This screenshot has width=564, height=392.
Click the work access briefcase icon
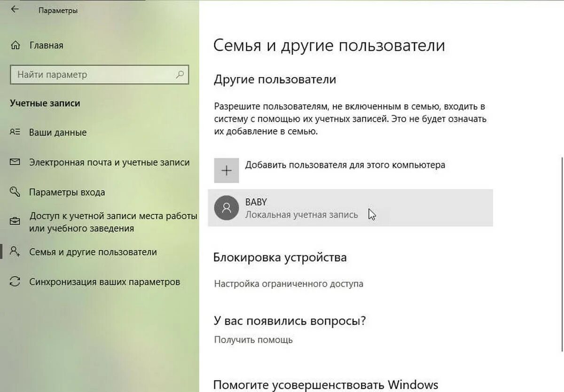(15, 221)
